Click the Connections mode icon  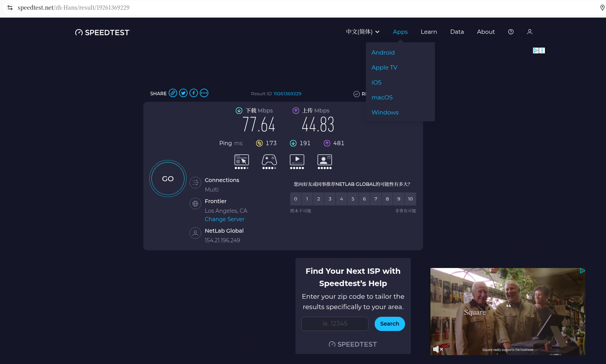click(x=195, y=183)
